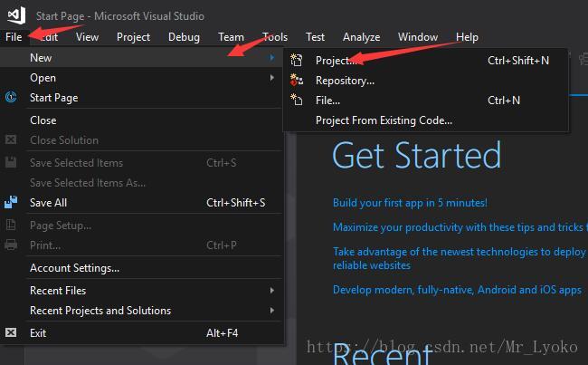Open 'Develop modern, fully-native' apps link
The image size is (588, 365).
457,290
